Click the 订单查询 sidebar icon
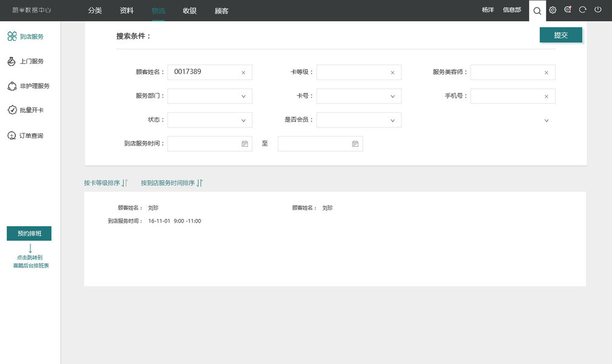This screenshot has height=364, width=612. 12,135
